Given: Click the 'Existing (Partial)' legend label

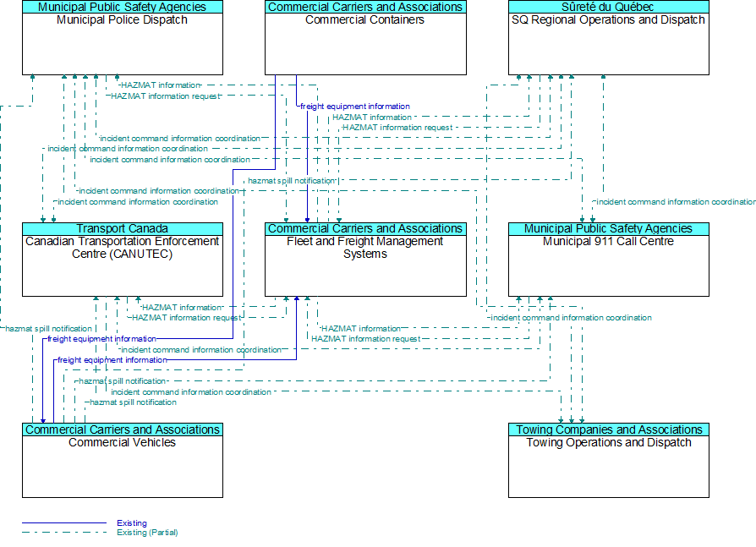Looking at the screenshot, I should point(147,533).
